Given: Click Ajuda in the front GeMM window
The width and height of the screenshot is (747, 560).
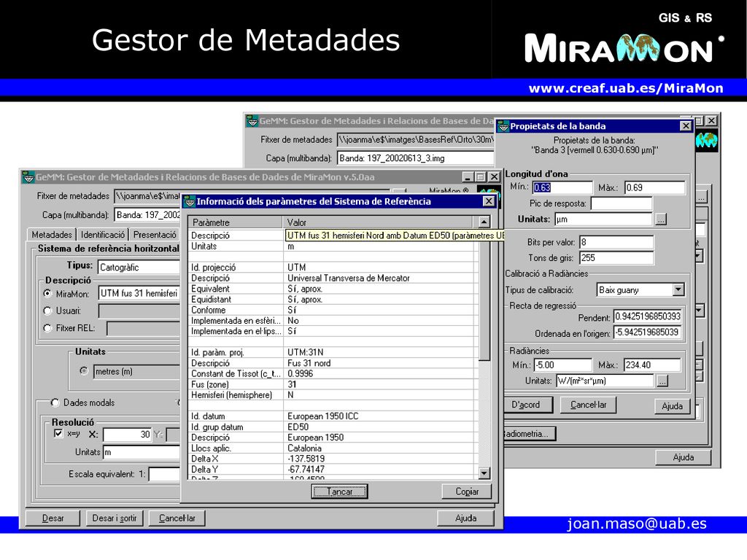Looking at the screenshot, I should (465, 518).
